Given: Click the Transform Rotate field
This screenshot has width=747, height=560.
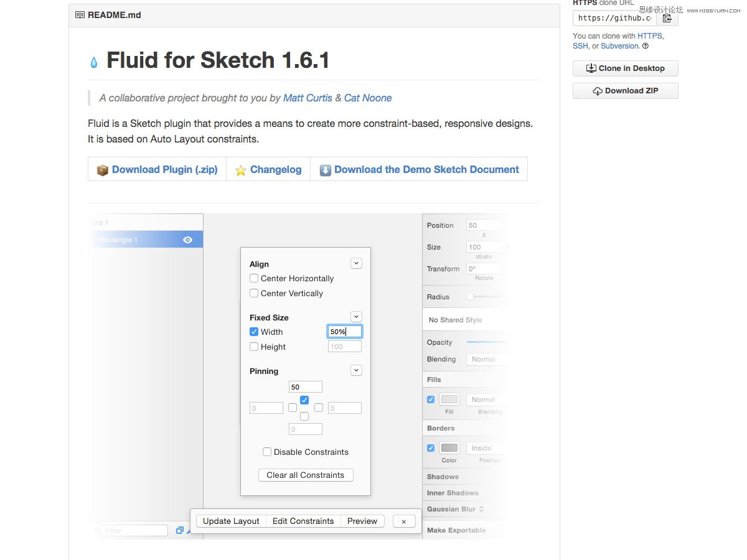Looking at the screenshot, I should (484, 269).
